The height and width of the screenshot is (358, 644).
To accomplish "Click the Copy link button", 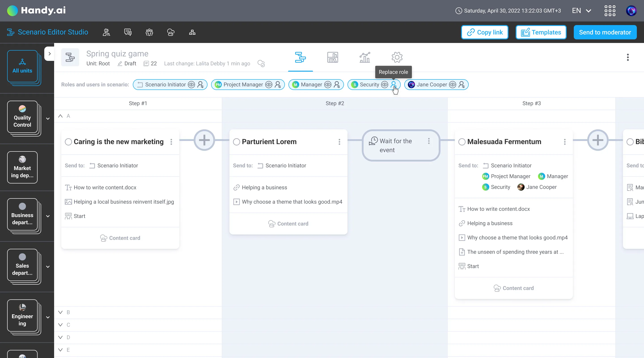I will click(485, 32).
